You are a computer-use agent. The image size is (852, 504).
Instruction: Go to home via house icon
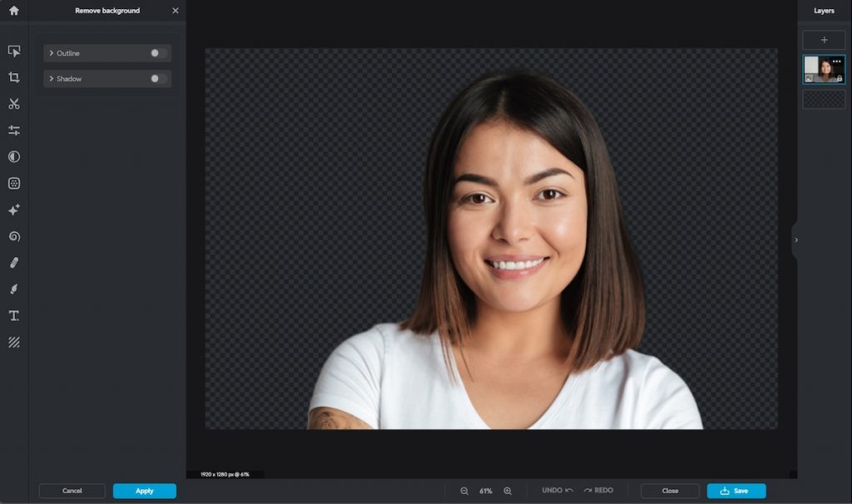click(14, 10)
